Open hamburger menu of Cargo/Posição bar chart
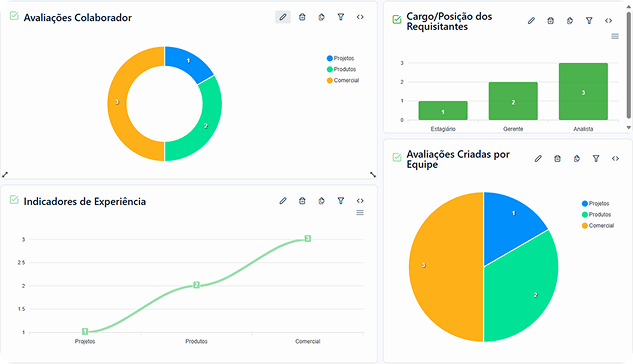Image resolution: width=633 pixels, height=364 pixels. [615, 36]
